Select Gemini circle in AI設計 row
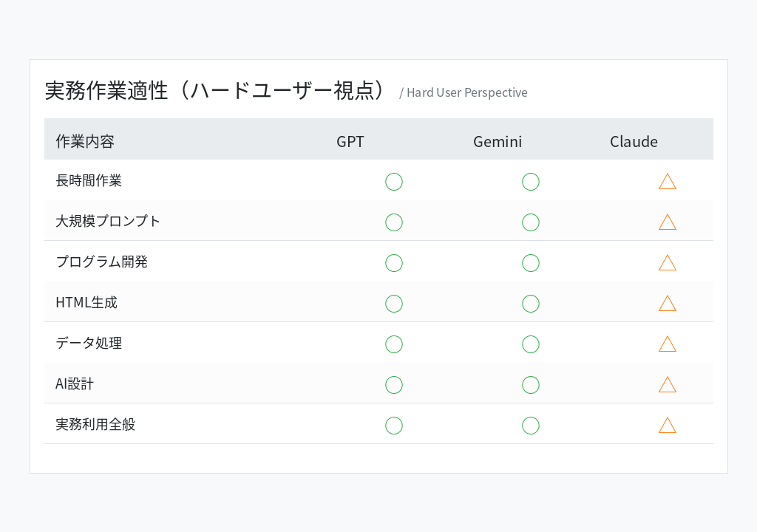Image resolution: width=757 pixels, height=532 pixels. [x=531, y=385]
